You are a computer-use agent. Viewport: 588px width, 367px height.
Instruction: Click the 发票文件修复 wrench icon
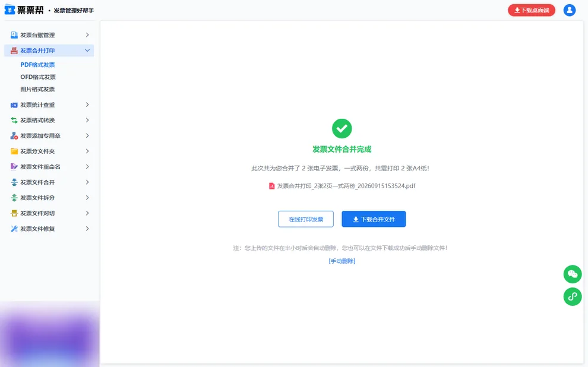coord(14,229)
